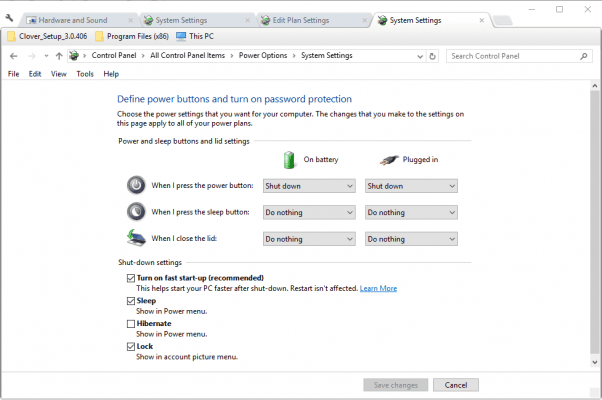Open the Clover_Setup_3.0.406 bookmark folder
This screenshot has width=602, height=400.
click(47, 37)
